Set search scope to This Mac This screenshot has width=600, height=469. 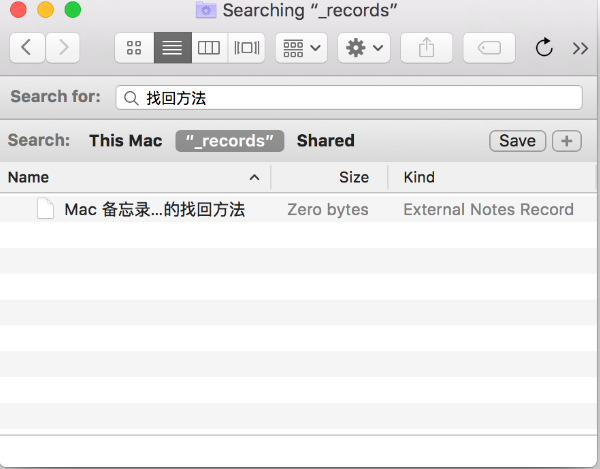coord(126,141)
